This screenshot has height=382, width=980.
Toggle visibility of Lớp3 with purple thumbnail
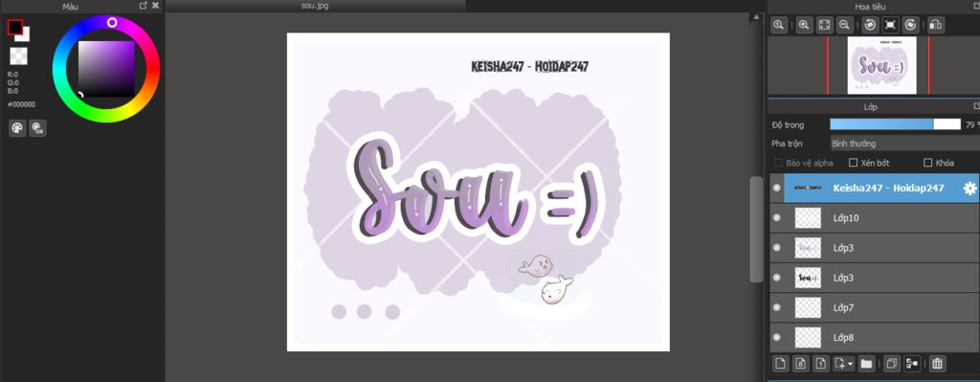click(777, 248)
